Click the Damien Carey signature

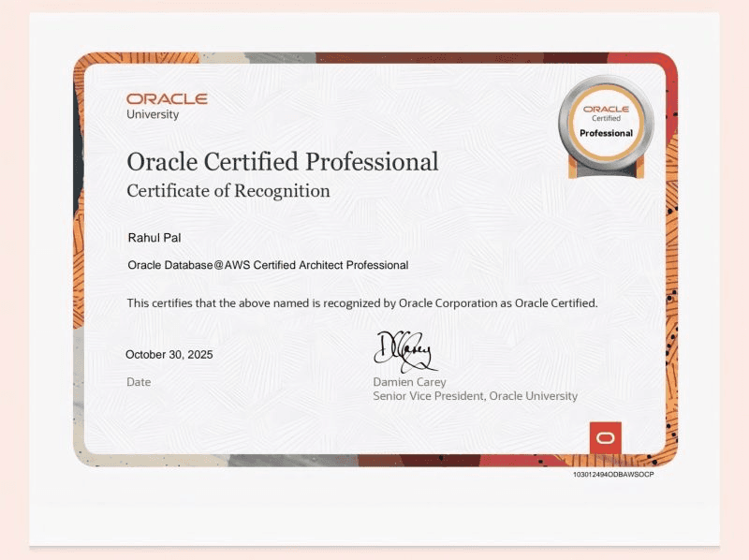[404, 352]
